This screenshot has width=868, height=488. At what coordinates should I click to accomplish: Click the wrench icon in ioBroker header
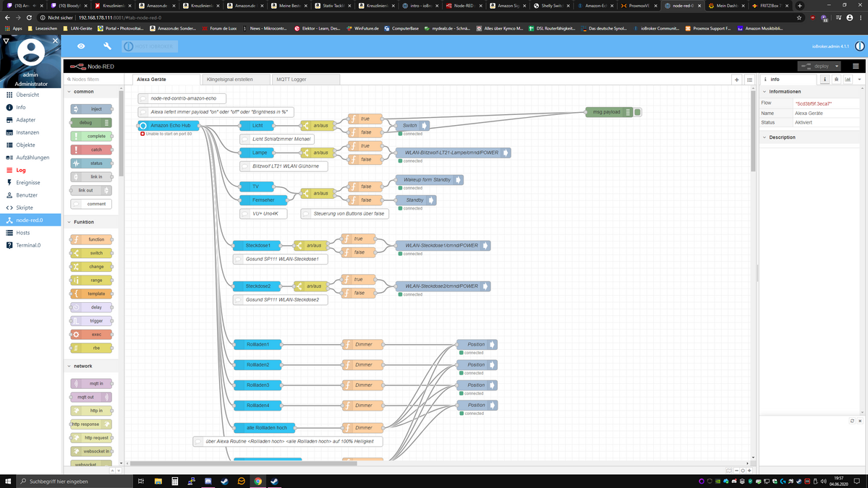tap(107, 46)
